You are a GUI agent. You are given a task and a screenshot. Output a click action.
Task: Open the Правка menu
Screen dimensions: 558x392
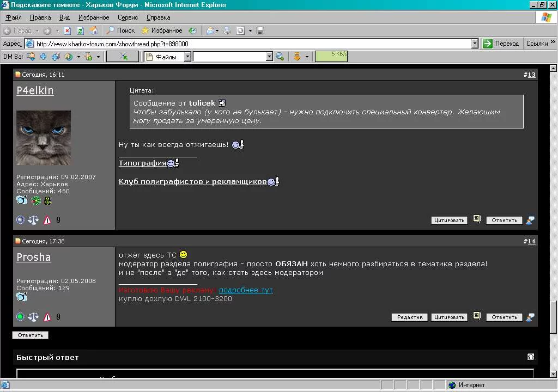click(40, 17)
